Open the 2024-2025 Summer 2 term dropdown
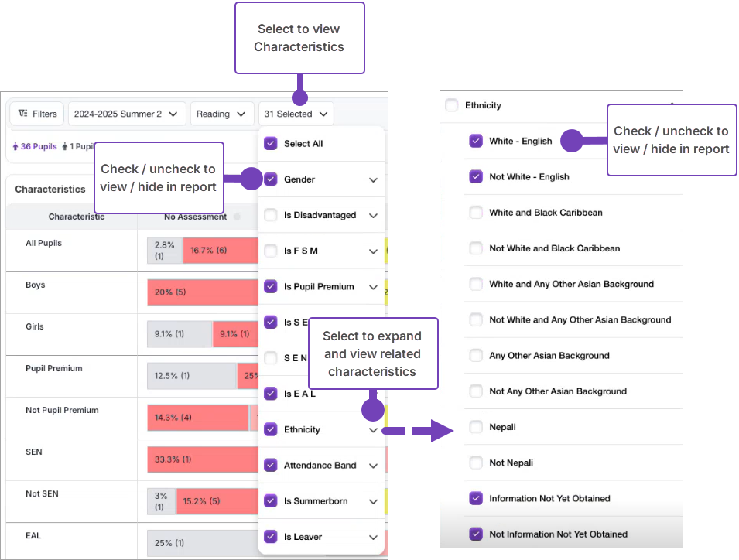 point(127,114)
